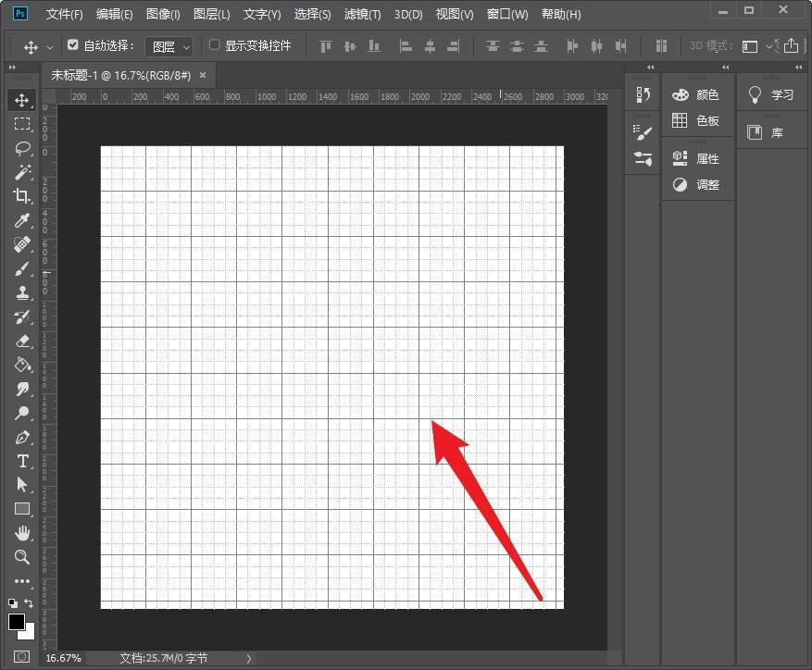812x670 pixels.
Task: Enable the 显示变换控件 checkbox
Action: coord(214,45)
